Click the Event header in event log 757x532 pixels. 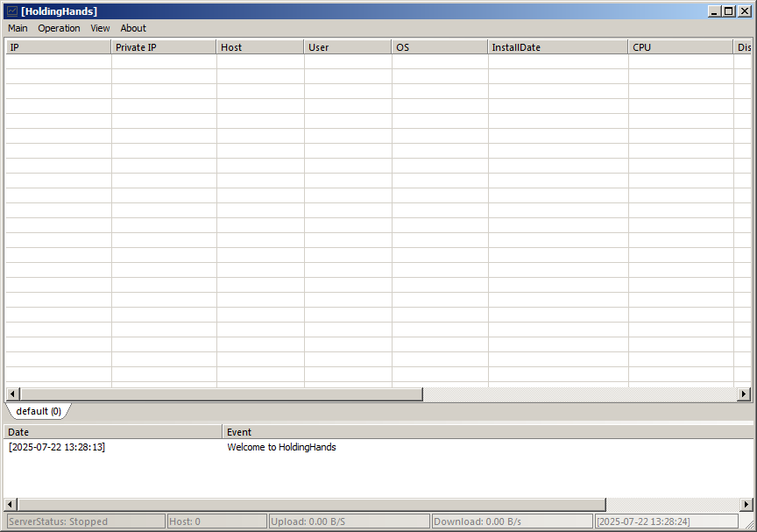point(486,432)
